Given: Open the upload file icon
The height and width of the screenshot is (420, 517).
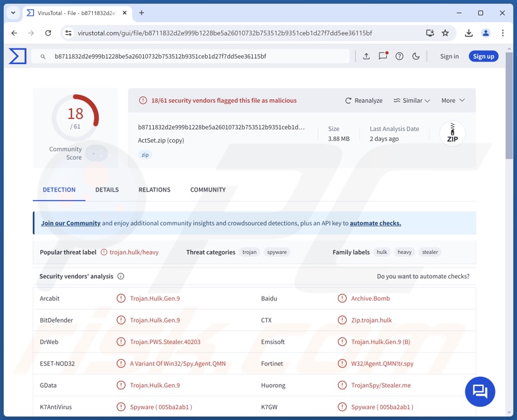Looking at the screenshot, I should coord(366,56).
